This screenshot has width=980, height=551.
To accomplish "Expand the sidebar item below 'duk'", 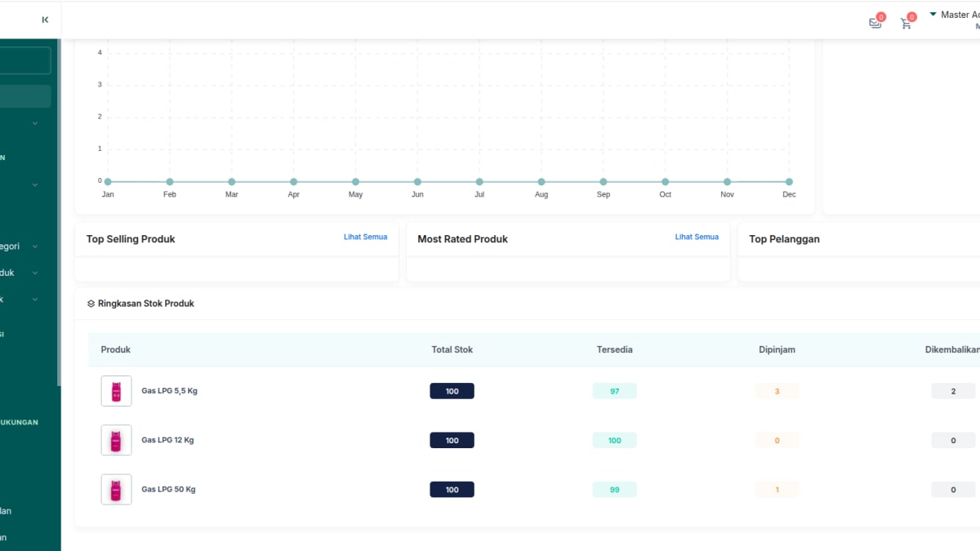I will [x=34, y=300].
